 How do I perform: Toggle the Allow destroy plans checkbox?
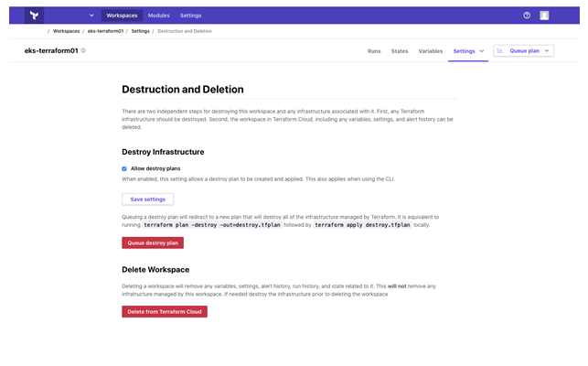tap(124, 168)
